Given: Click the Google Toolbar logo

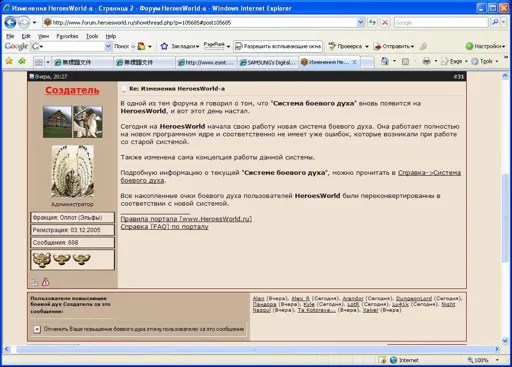Looking at the screenshot, I should coord(16,46).
